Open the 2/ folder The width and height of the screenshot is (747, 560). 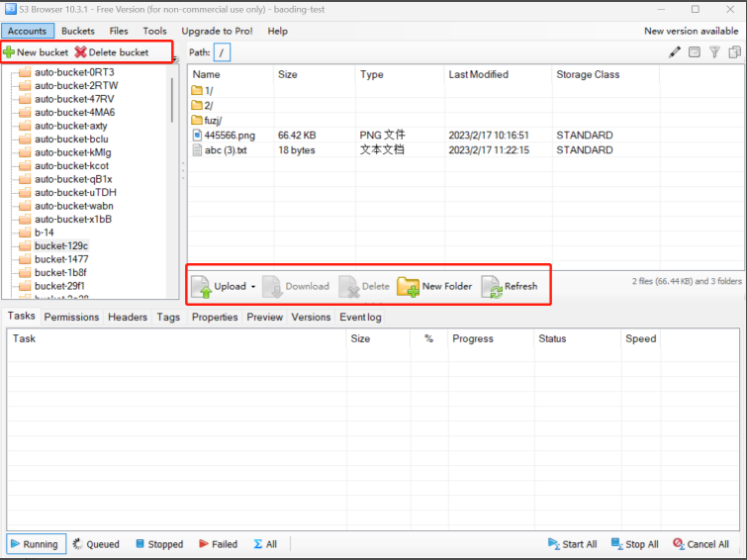click(202, 105)
